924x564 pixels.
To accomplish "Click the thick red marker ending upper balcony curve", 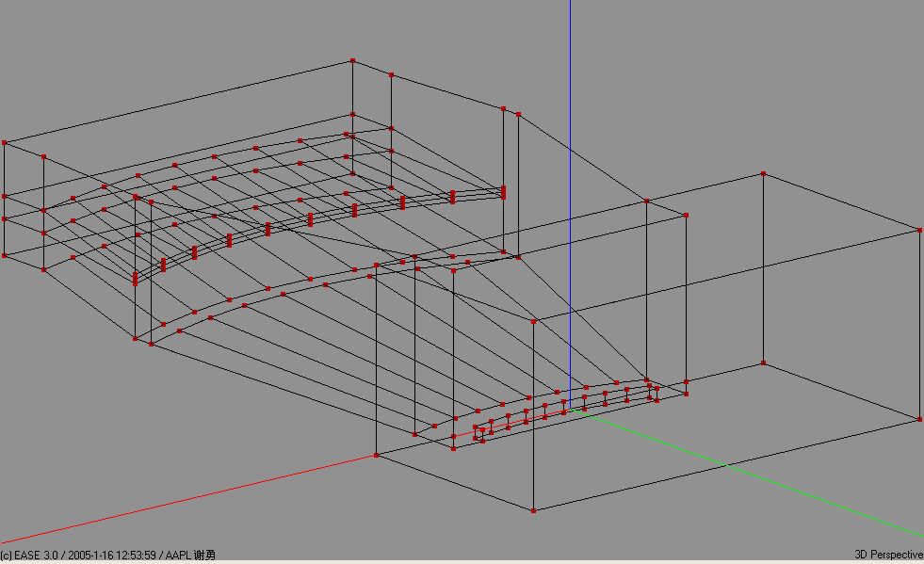I will [503, 192].
